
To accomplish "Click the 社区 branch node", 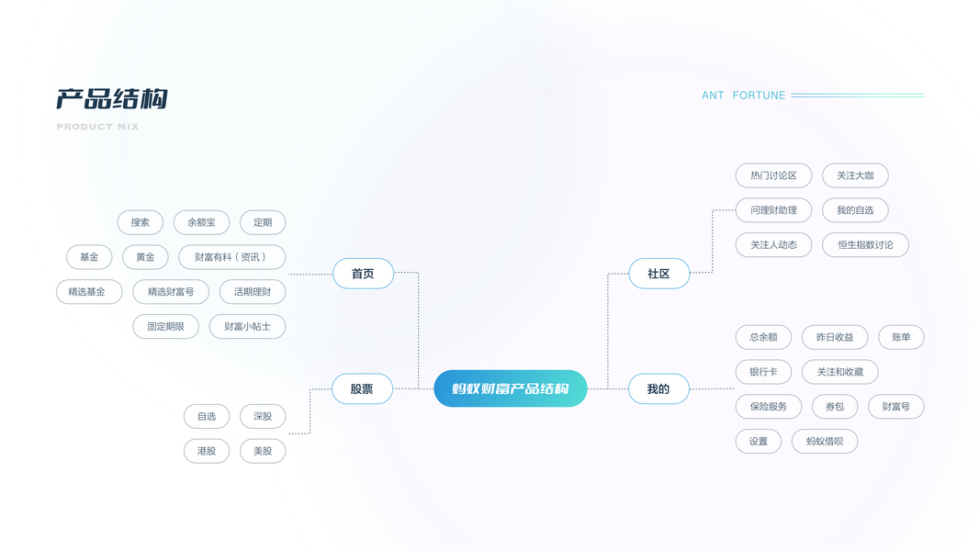I will click(659, 274).
